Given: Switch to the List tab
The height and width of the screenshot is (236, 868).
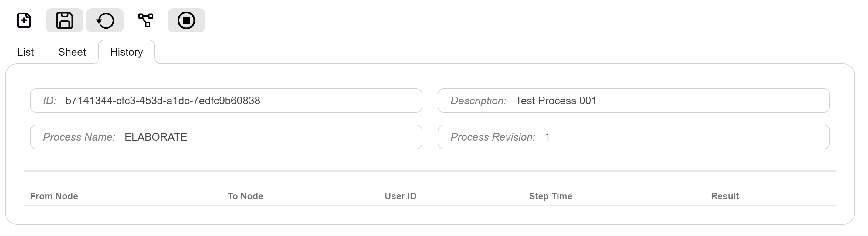Looking at the screenshot, I should pyautogui.click(x=25, y=52).
